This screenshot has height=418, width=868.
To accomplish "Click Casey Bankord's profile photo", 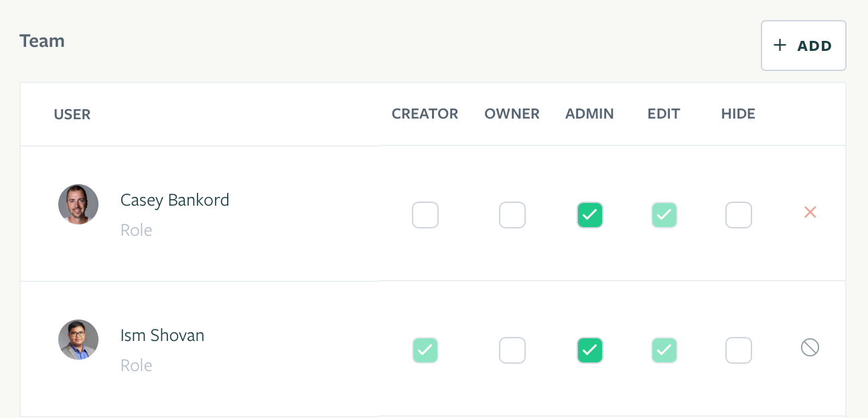I will [78, 204].
